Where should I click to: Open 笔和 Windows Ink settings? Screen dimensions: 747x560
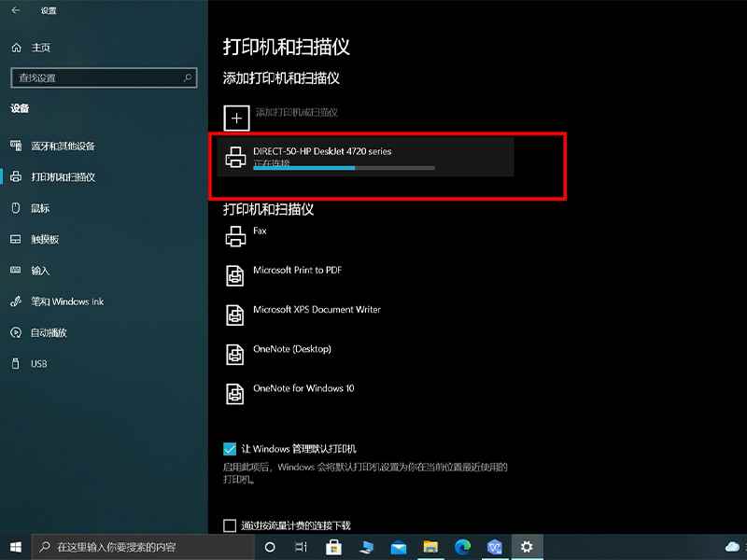point(66,301)
